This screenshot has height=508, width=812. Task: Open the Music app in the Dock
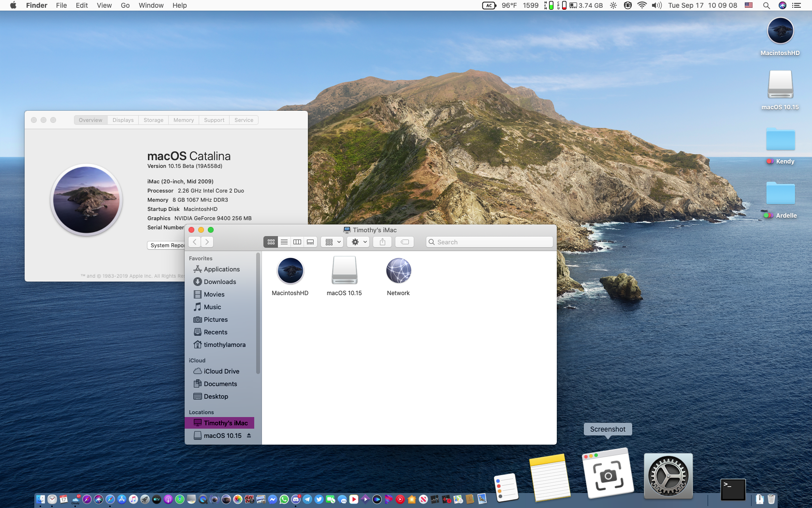133,499
